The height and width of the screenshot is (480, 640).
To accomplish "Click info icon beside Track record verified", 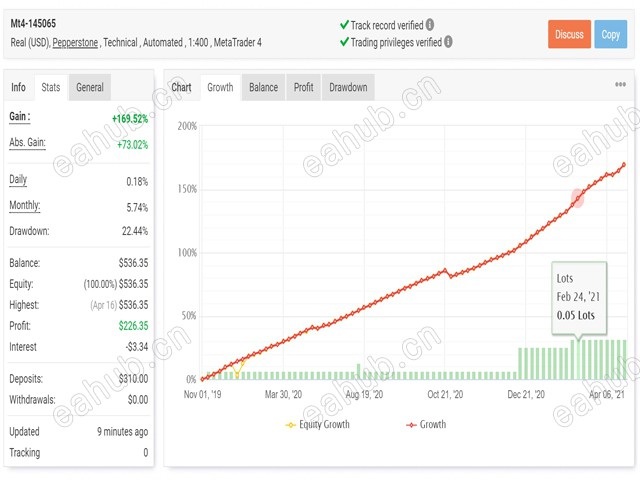I will tap(430, 24).
